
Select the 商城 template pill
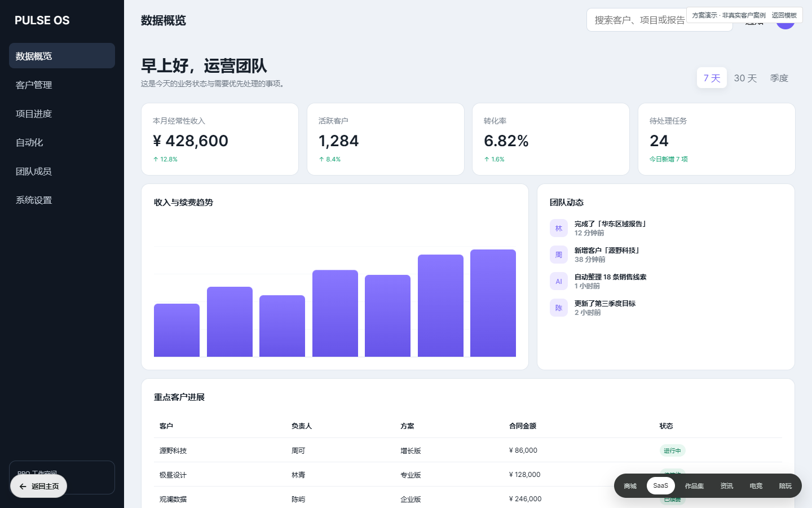coord(630,486)
